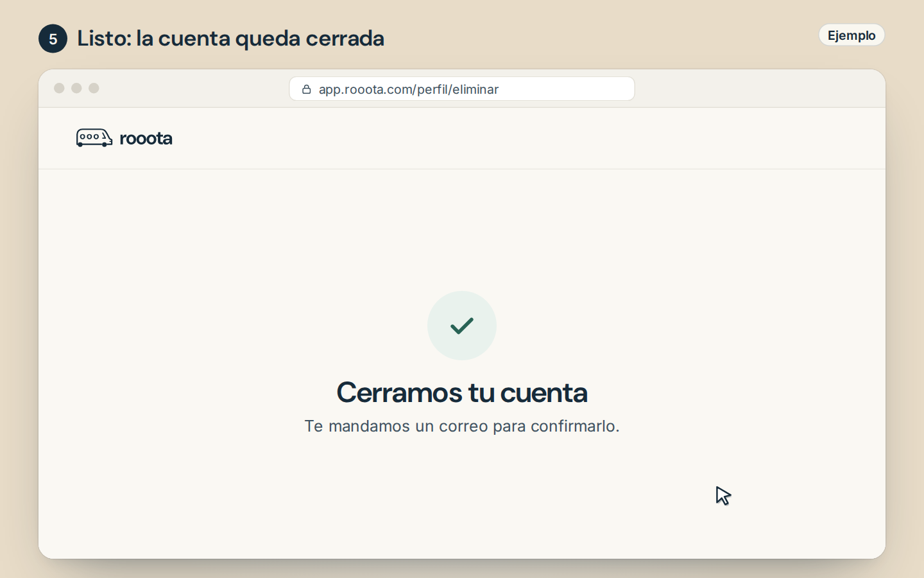Click the first window control dot
The height and width of the screenshot is (578, 924).
coord(59,88)
